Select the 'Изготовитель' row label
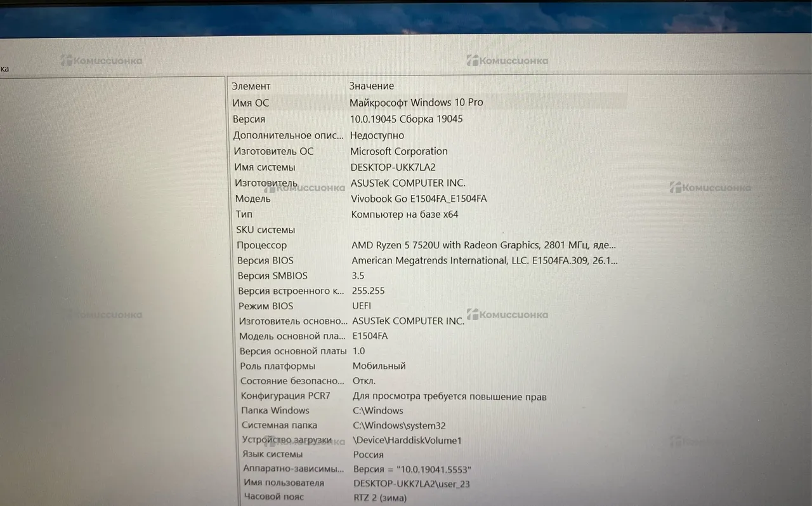The image size is (812, 506). [x=266, y=183]
